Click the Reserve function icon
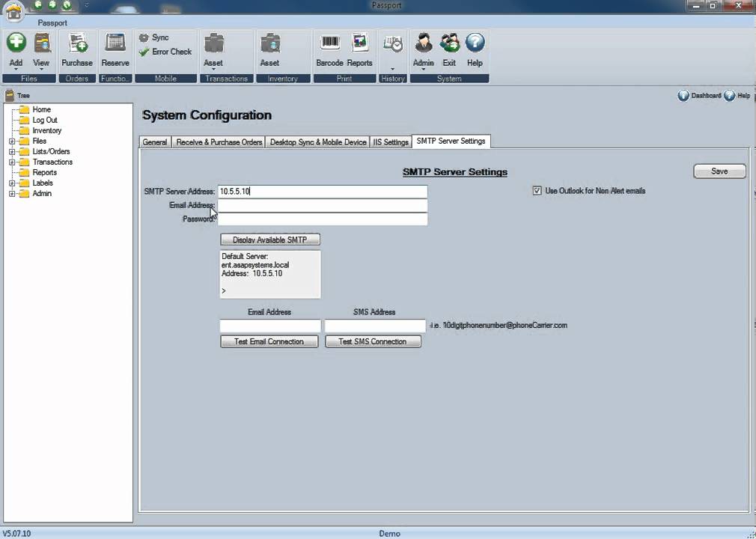This screenshot has width=756, height=539. pos(115,43)
